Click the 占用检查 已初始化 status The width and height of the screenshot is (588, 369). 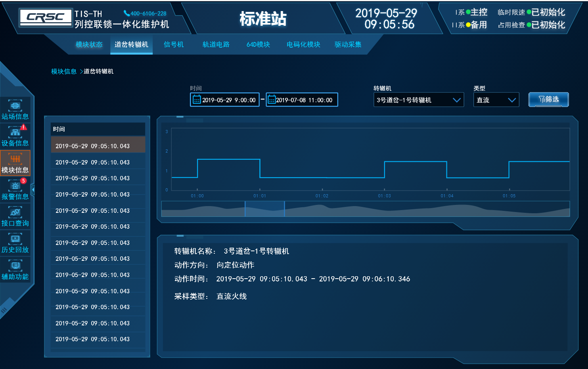pyautogui.click(x=531, y=25)
